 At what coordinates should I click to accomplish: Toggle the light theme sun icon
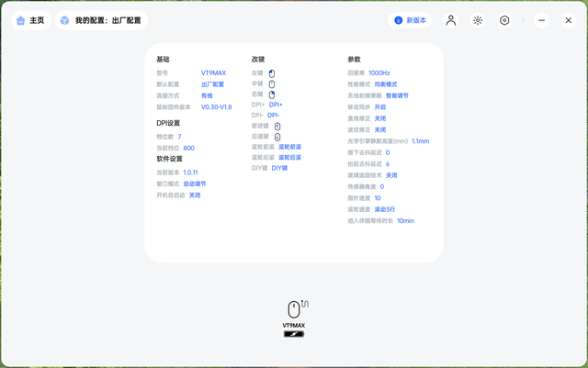click(x=478, y=20)
